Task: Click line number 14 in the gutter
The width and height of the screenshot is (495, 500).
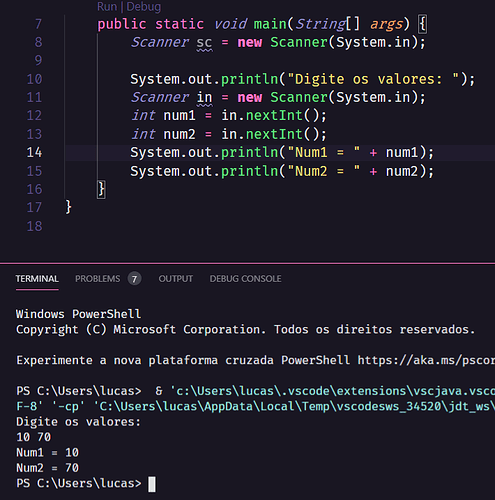Action: pyautogui.click(x=34, y=152)
